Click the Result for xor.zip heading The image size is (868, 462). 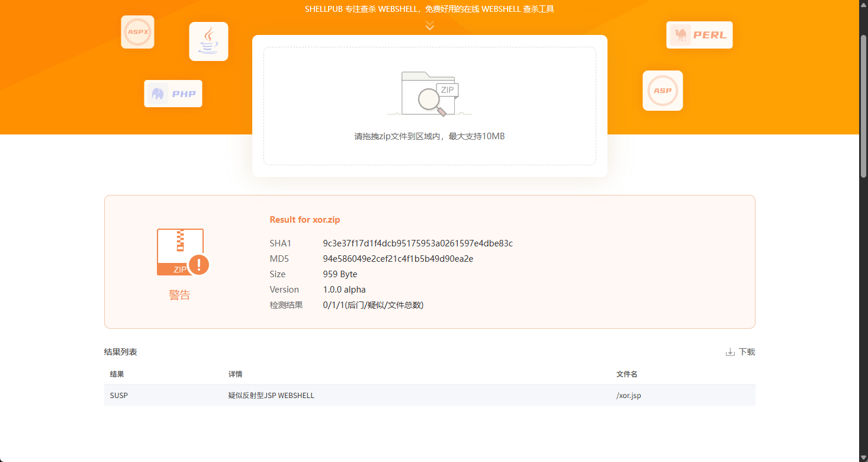[305, 220]
